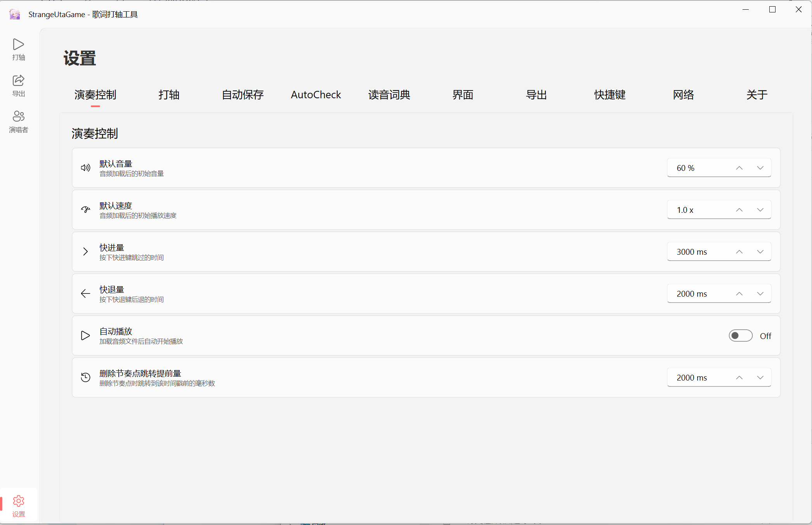Click the 演奏控制 section heading
Viewport: 812px width, 525px height.
point(95,134)
